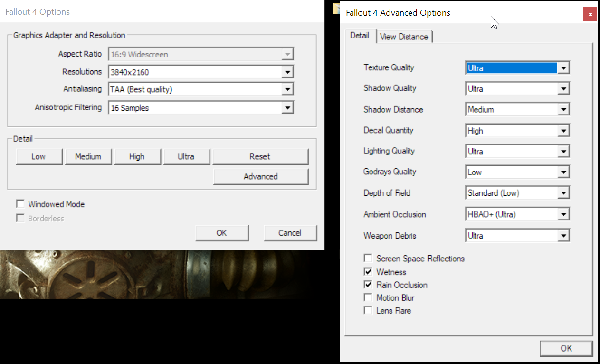
Task: Close the Fallout 4 Advanced Options window
Action: coord(590,14)
